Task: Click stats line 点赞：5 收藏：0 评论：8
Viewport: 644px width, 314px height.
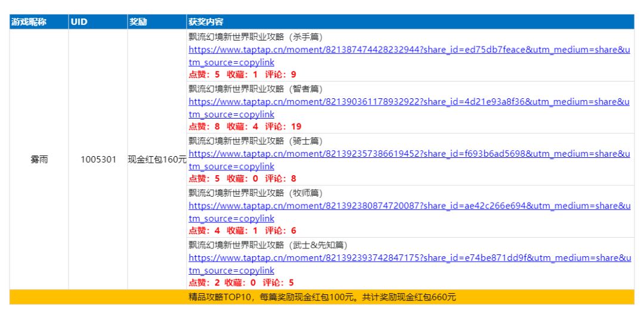Action: pyautogui.click(x=242, y=179)
